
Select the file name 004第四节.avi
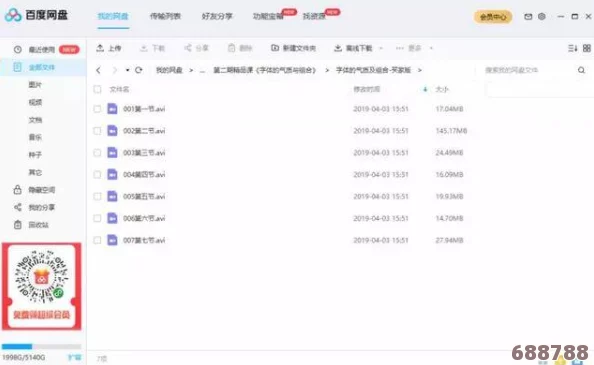tap(144, 175)
